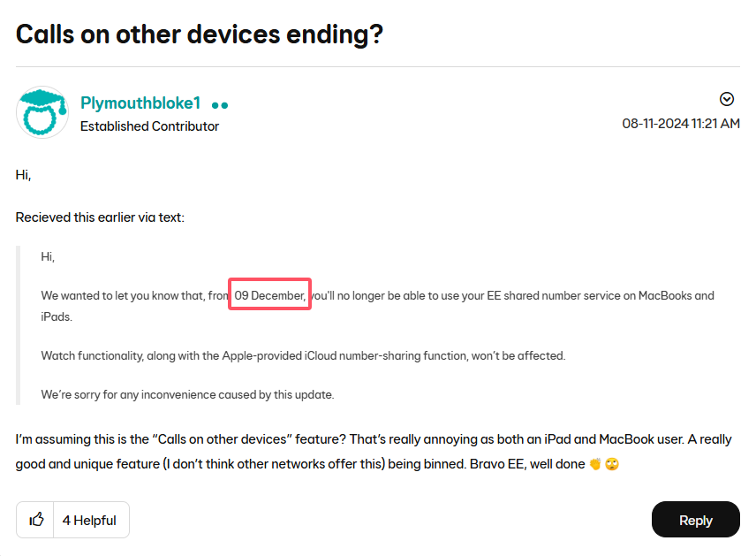Click the "We're sorry for any inconvenience" line

pyautogui.click(x=187, y=395)
